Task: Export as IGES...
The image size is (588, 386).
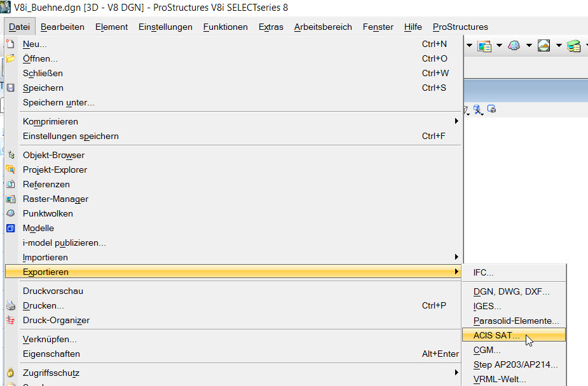Action: pyautogui.click(x=514, y=307)
